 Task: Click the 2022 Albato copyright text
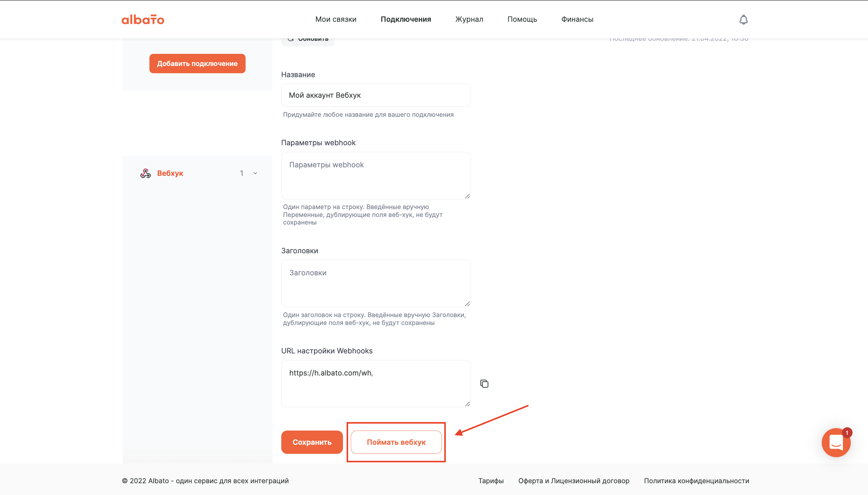click(x=205, y=481)
